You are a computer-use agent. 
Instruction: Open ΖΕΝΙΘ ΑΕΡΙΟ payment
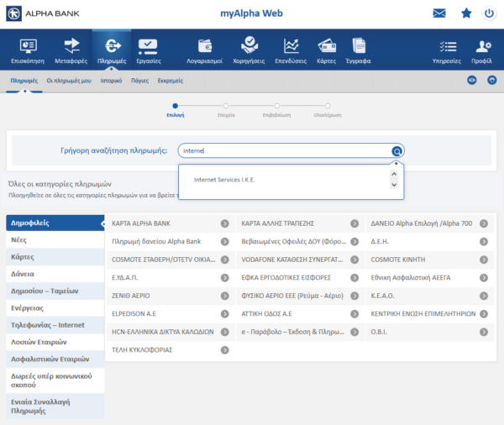tap(171, 296)
